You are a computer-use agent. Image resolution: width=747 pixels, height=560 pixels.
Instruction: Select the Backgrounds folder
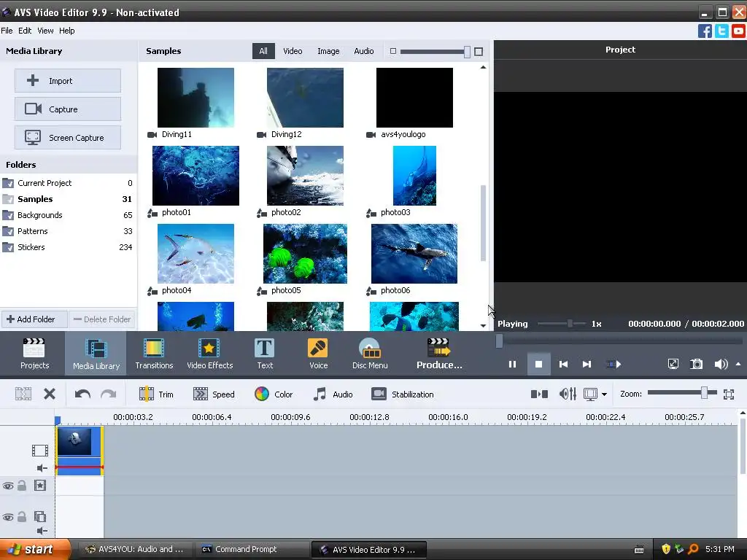point(68,215)
